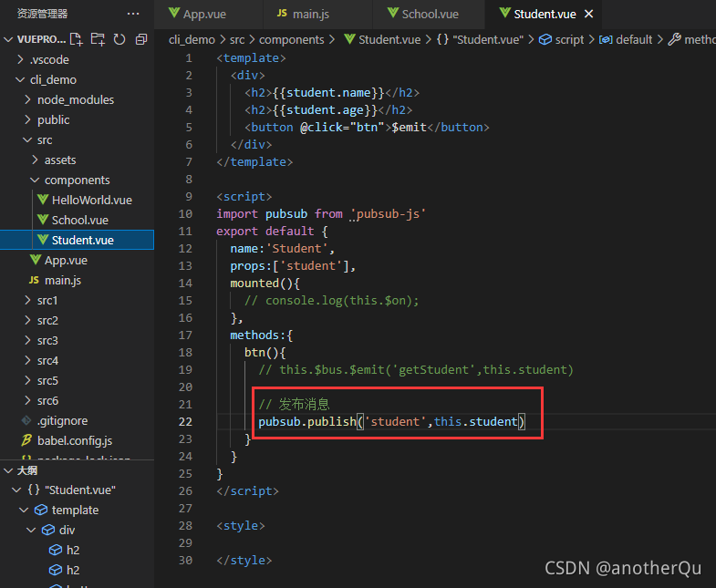This screenshot has width=716, height=588.
Task: Click the Babel icon beside babel.config.js
Action: point(26,440)
